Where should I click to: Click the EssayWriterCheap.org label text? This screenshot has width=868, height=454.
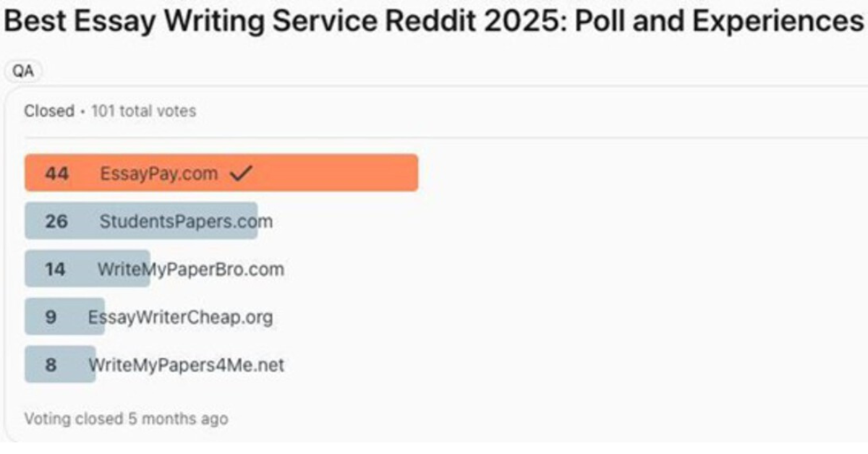click(181, 317)
